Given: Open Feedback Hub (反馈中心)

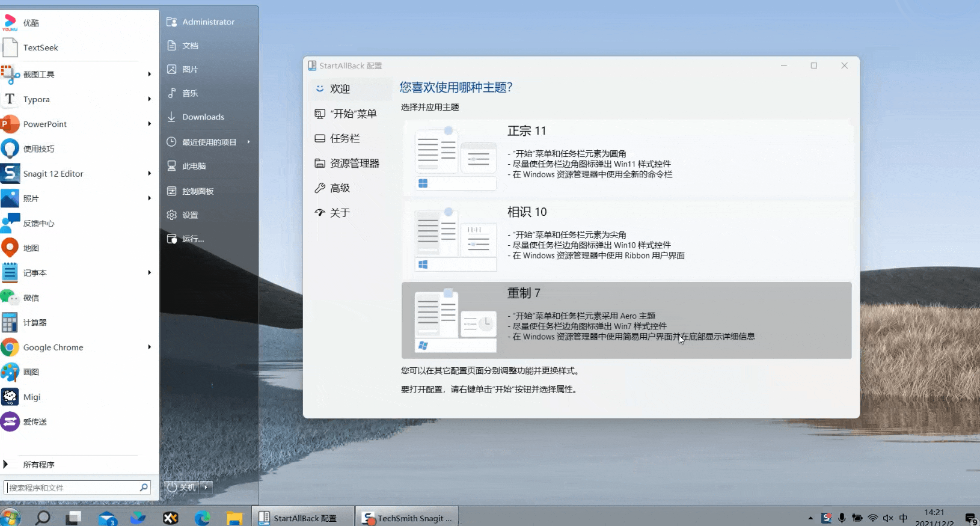Looking at the screenshot, I should pos(78,223).
